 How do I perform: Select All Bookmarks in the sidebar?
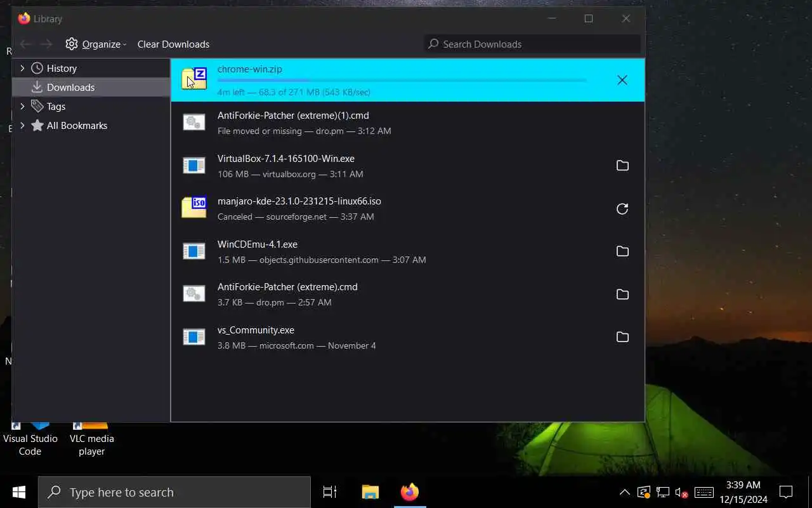77,125
